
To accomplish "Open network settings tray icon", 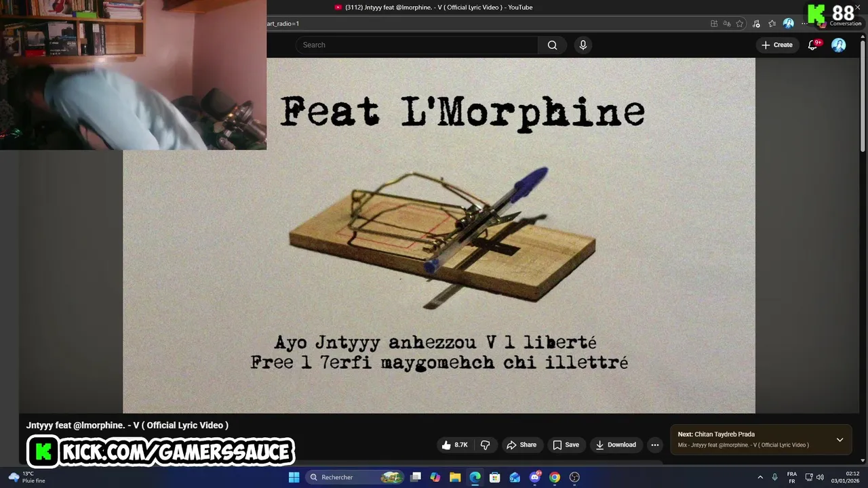I will coord(809,477).
